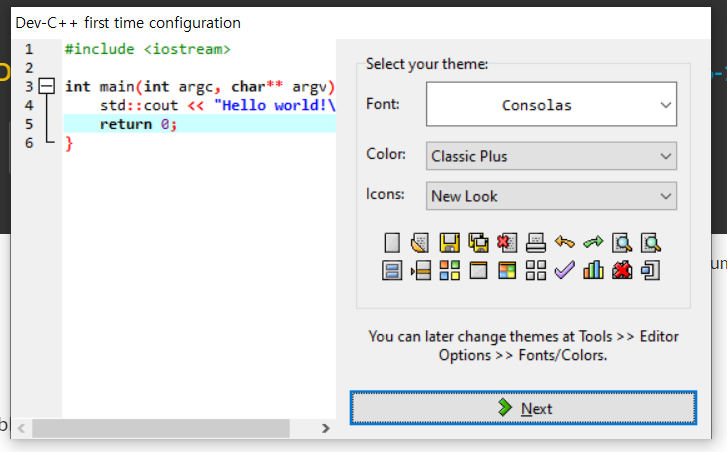727x452 pixels.
Task: Click line number 4 in the gutter
Action: pyautogui.click(x=29, y=105)
